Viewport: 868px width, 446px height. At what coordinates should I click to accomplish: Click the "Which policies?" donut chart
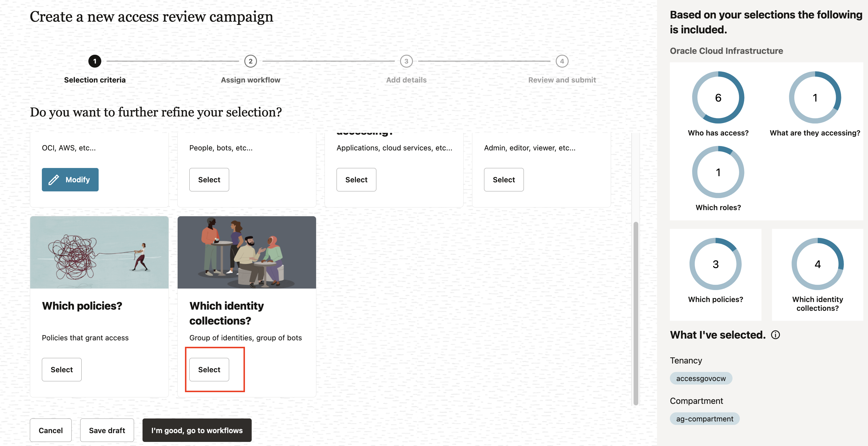715,264
